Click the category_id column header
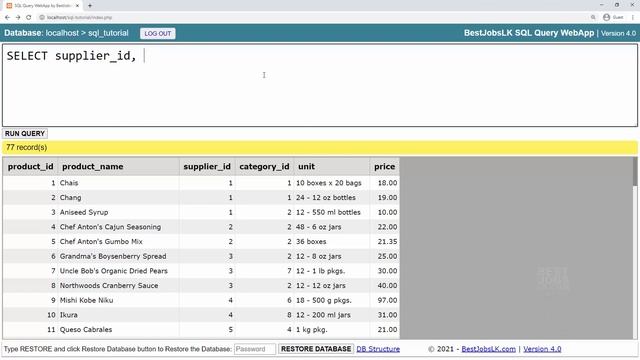640x360 pixels. [x=264, y=167]
